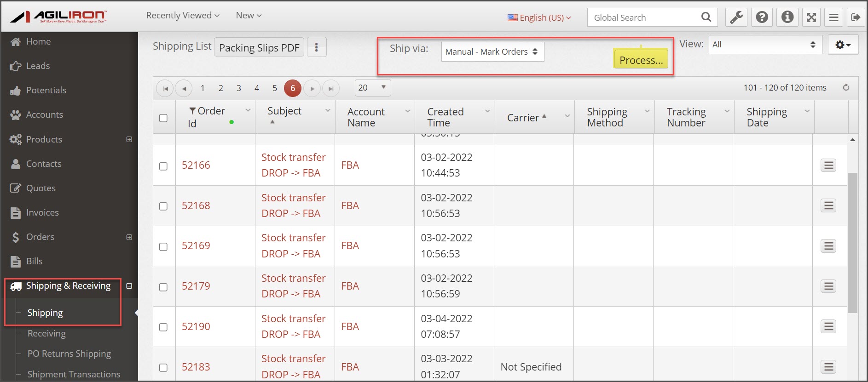868x382 pixels.
Task: Open the View dropdown showing All
Action: coord(765,45)
